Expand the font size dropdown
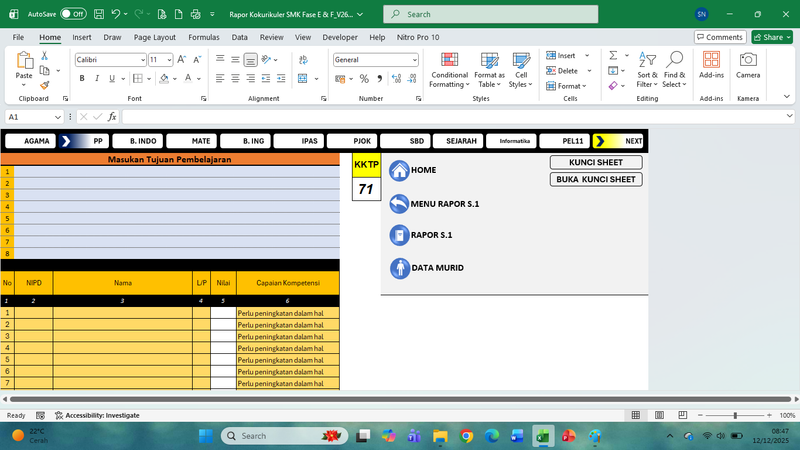 point(169,60)
